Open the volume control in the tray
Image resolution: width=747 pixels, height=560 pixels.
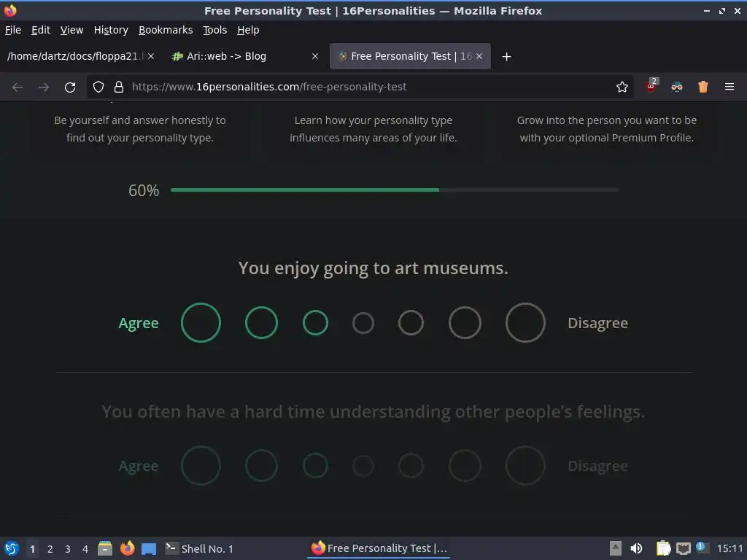[x=636, y=548]
